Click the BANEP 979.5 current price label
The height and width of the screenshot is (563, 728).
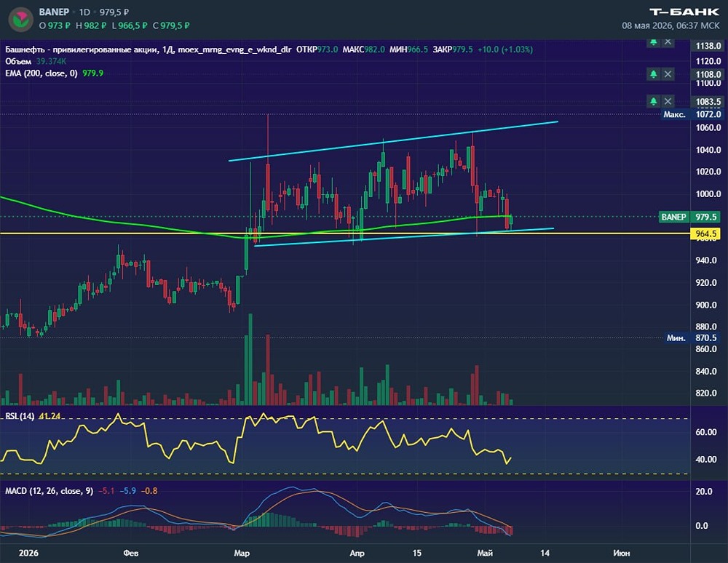(x=689, y=217)
